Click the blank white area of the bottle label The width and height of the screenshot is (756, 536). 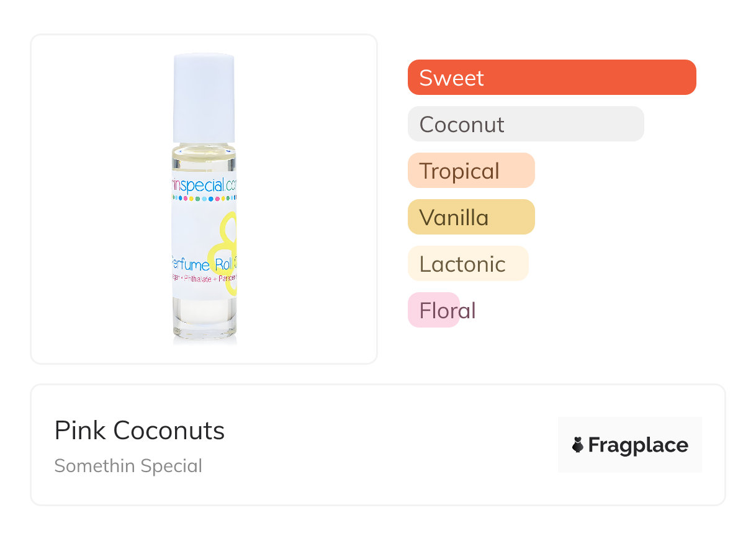(191, 233)
